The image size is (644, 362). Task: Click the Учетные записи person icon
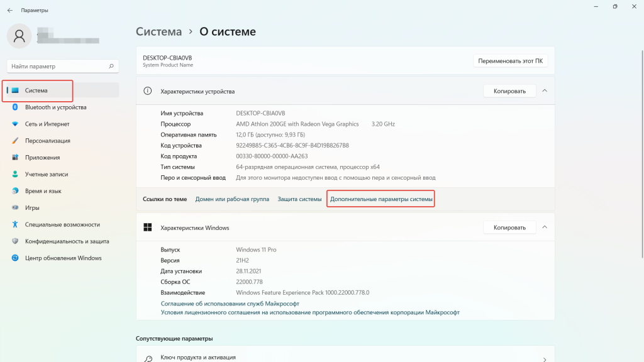[x=15, y=175]
